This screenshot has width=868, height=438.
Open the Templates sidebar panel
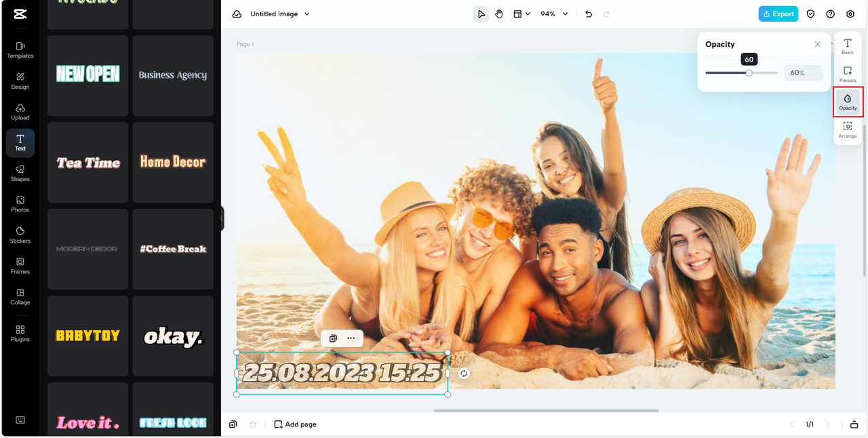[20, 50]
